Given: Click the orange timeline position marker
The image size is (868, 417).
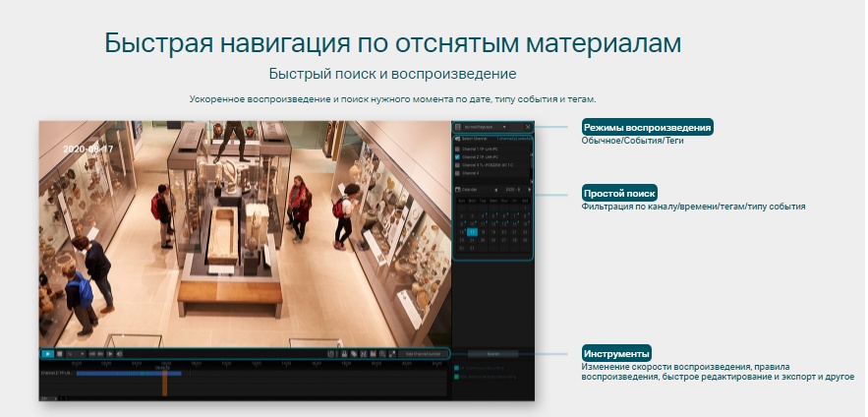Looking at the screenshot, I should (164, 383).
